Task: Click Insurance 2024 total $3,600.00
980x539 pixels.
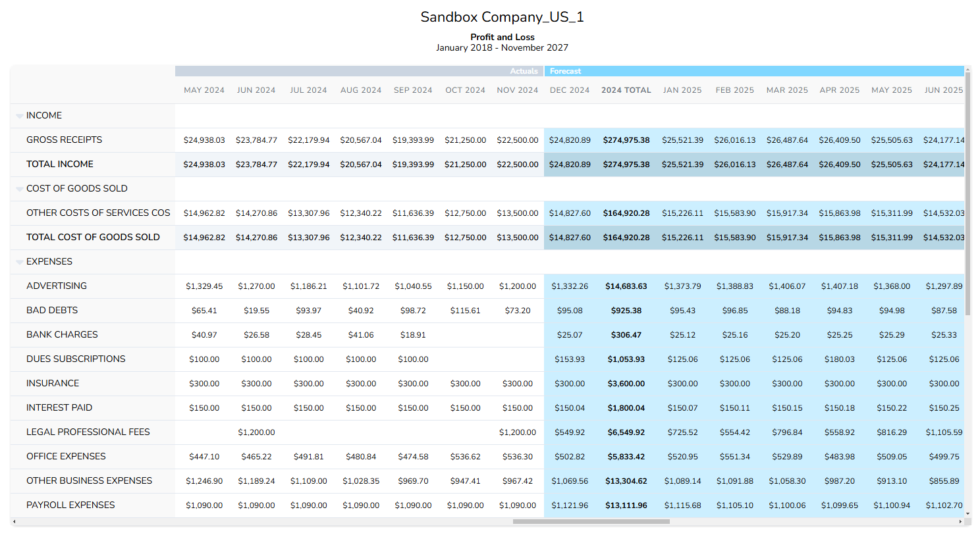Action: tap(626, 384)
